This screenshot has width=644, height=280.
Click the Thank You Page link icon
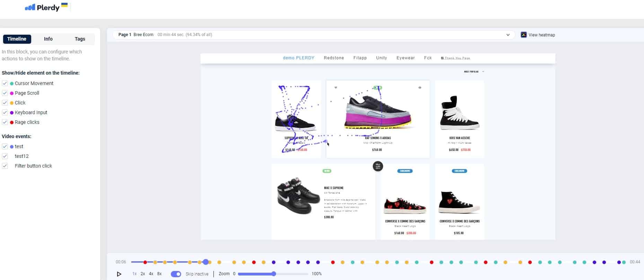click(442, 58)
